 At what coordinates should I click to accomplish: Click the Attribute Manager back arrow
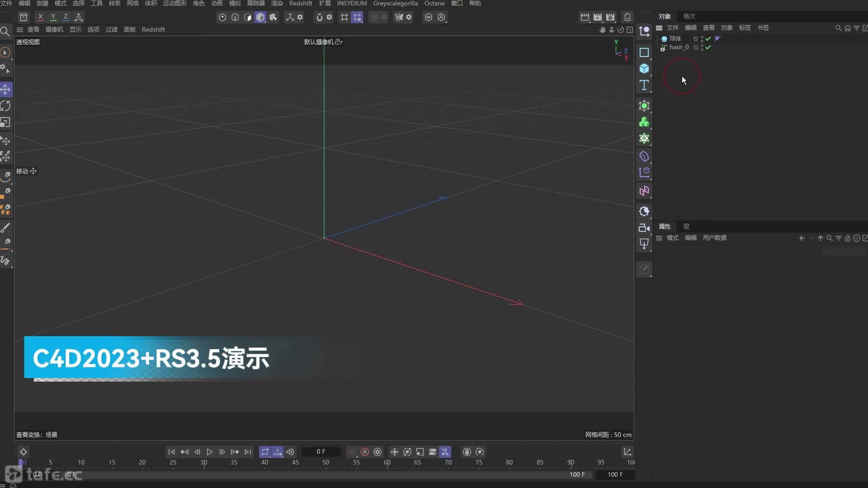[802, 238]
